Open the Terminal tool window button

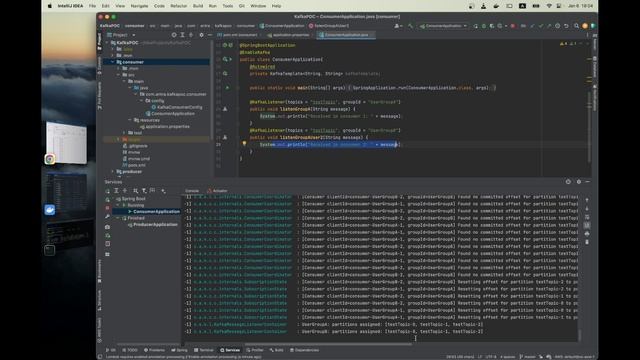(204, 350)
